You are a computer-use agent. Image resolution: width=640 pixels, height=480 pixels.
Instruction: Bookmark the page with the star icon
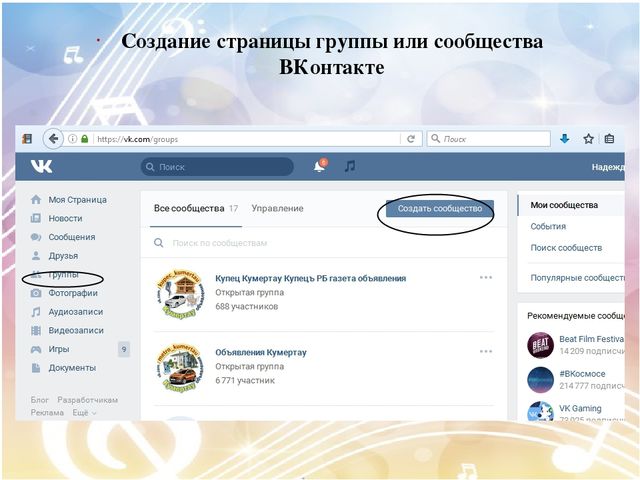point(588,139)
